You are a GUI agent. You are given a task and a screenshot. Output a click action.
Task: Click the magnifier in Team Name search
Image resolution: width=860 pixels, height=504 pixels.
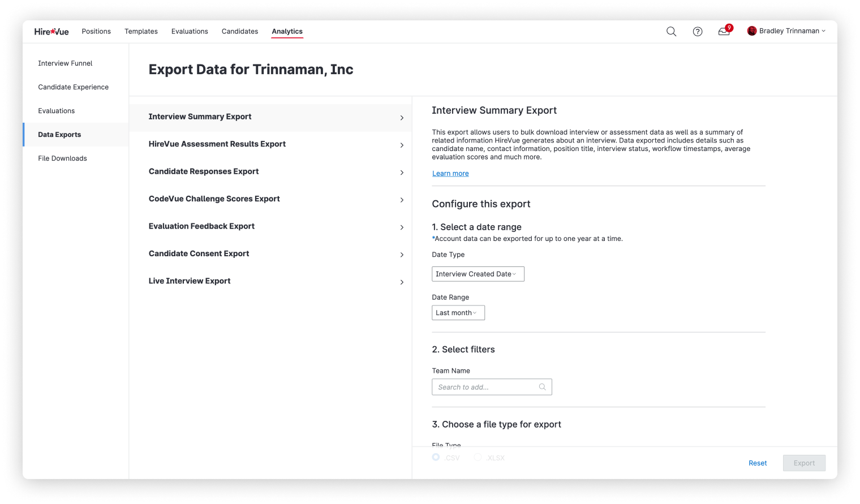[x=542, y=387]
